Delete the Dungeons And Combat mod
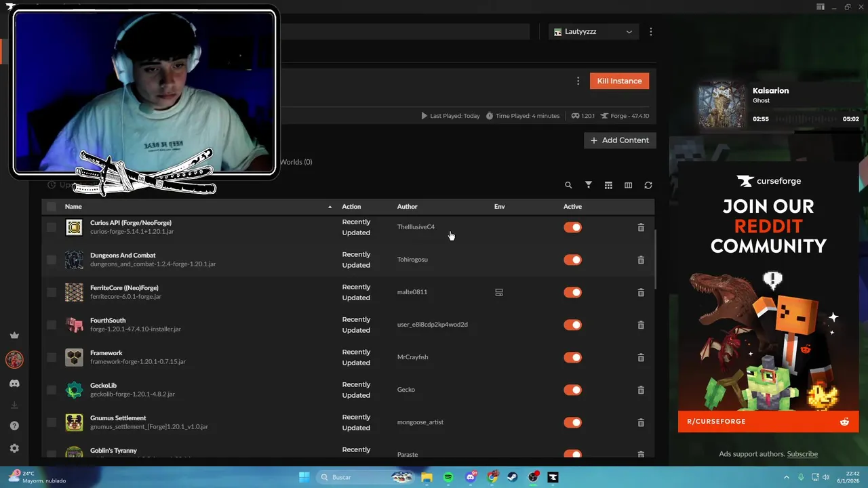The height and width of the screenshot is (488, 868). click(x=641, y=260)
